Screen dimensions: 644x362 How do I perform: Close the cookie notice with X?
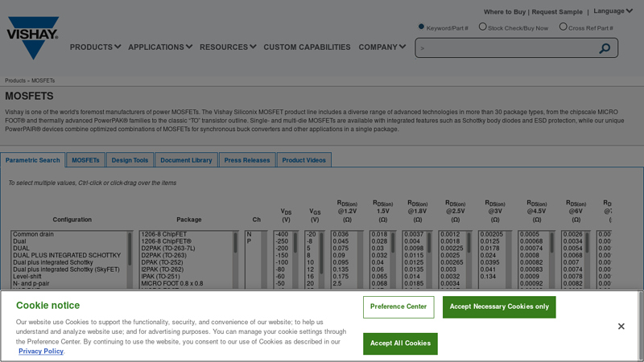[621, 327]
